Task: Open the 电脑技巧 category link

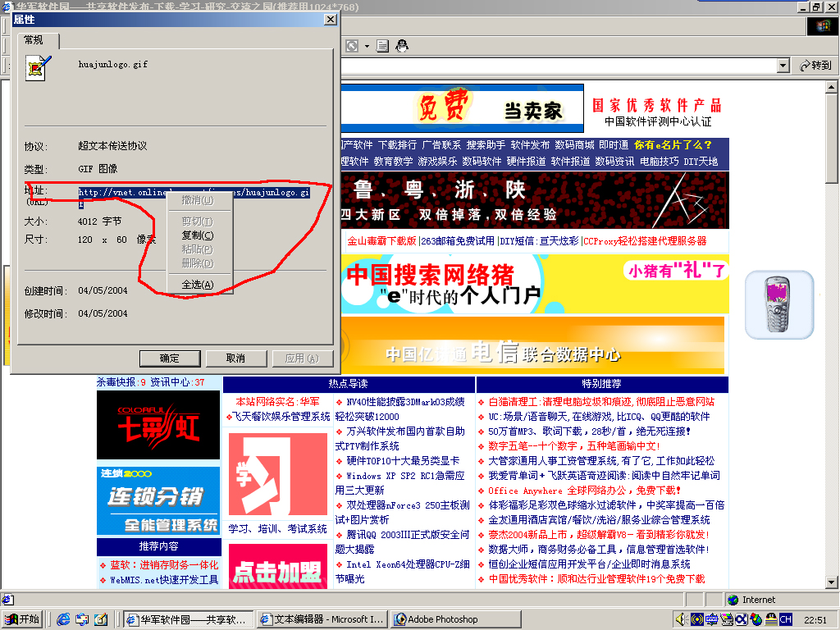Action: point(660,162)
